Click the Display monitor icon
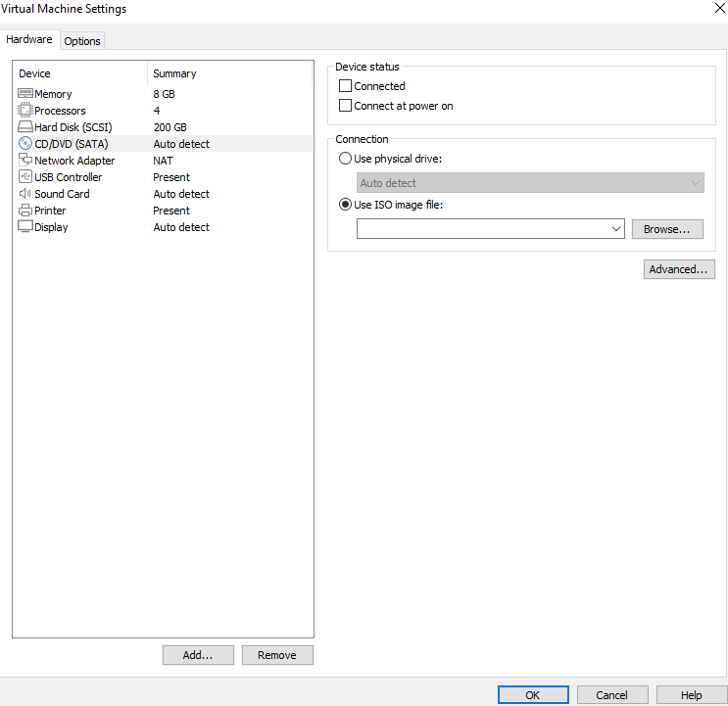This screenshot has height=706, width=728. 25,227
